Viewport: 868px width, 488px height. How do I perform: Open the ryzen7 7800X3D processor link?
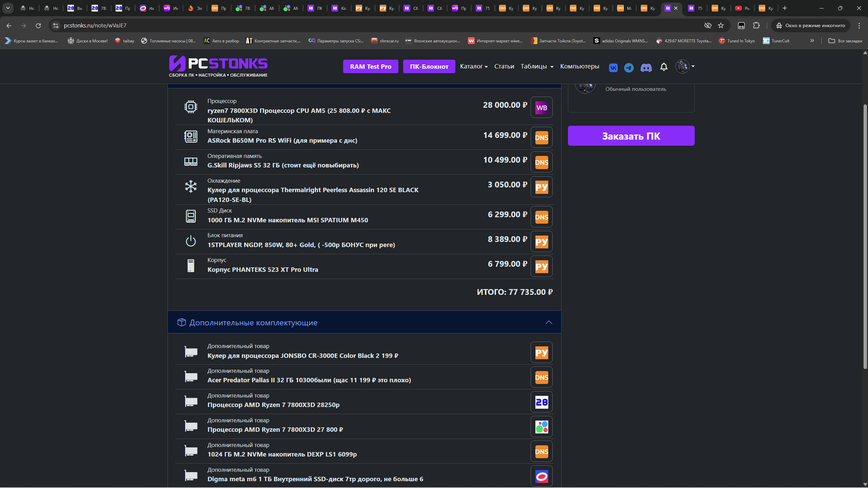coord(299,115)
